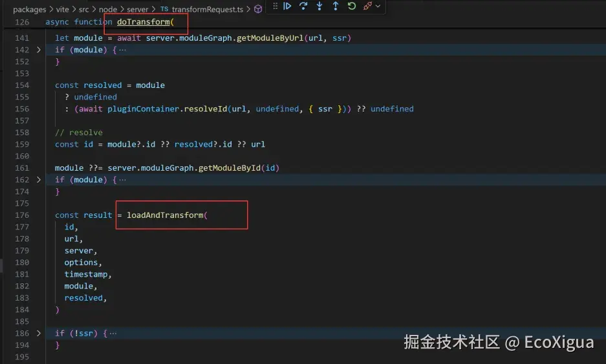The width and height of the screenshot is (606, 364).
Task: Click the debug toolbar drag handle
Action: point(275,6)
